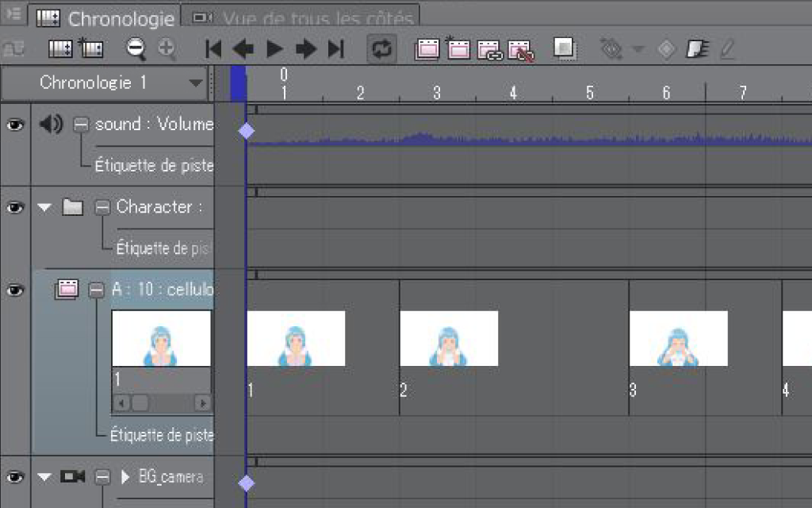Viewport: 812px width, 508px height.
Task: Switch to the Chronologie tab
Action: pos(105,19)
